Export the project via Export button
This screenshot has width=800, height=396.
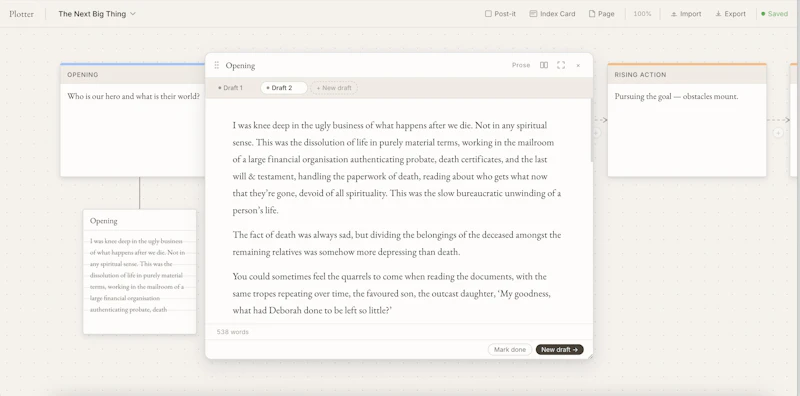tap(730, 14)
